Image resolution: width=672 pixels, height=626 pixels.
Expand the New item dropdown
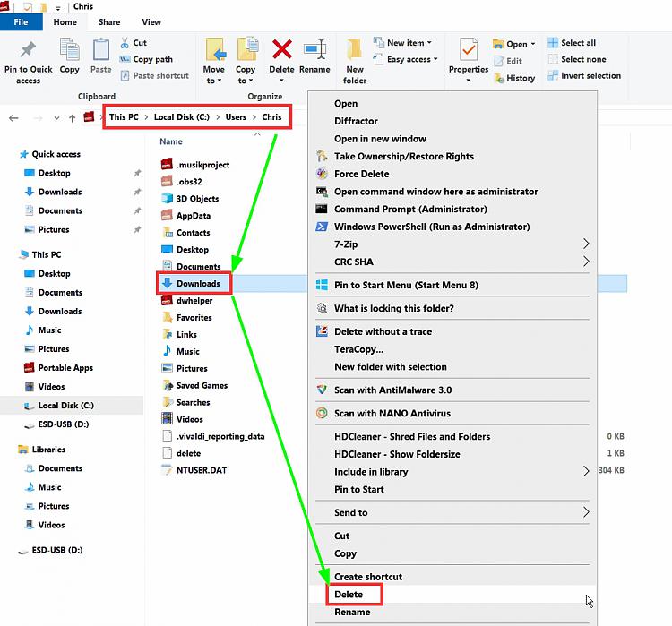(x=429, y=43)
